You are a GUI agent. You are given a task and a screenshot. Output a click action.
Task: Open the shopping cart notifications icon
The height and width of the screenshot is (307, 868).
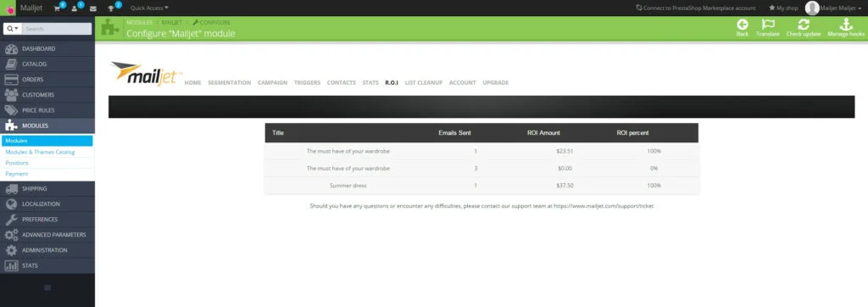tap(57, 8)
